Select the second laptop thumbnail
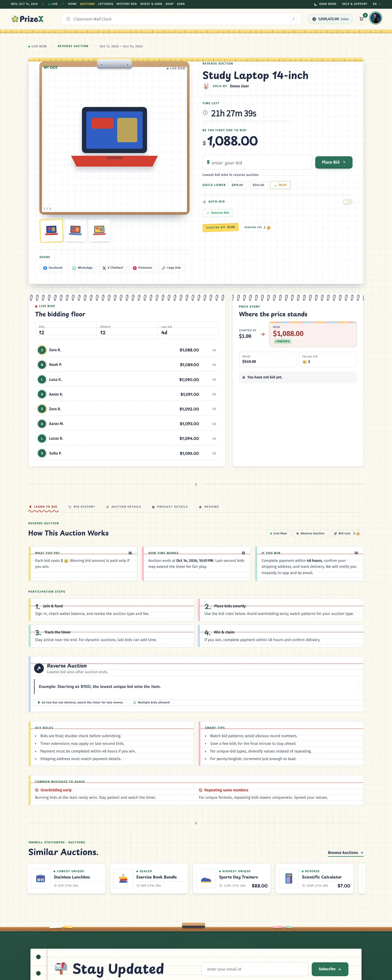The width and height of the screenshot is (392, 980). (75, 231)
